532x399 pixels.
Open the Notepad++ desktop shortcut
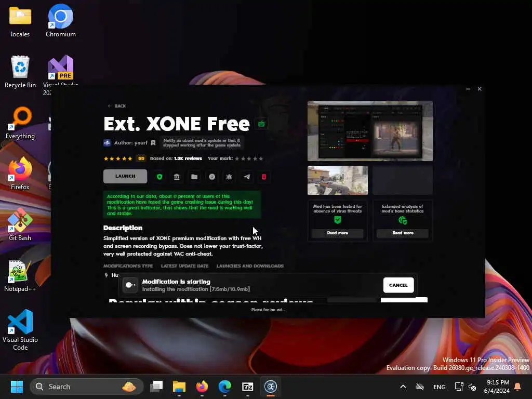20,276
